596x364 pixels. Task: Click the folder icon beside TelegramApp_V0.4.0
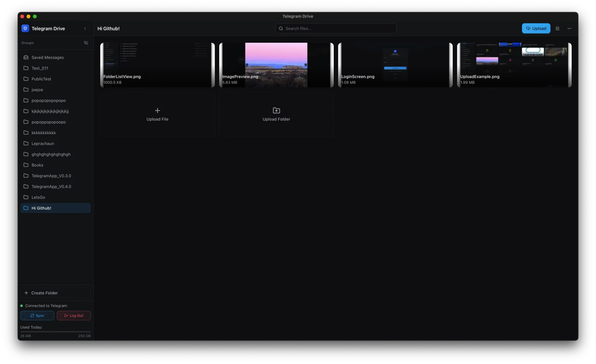click(26, 186)
